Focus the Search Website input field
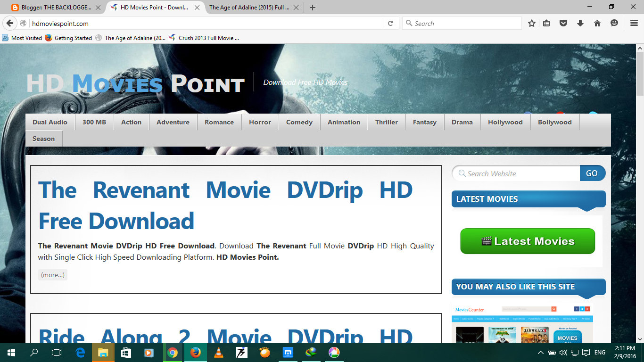The width and height of the screenshot is (644, 362). tap(516, 173)
